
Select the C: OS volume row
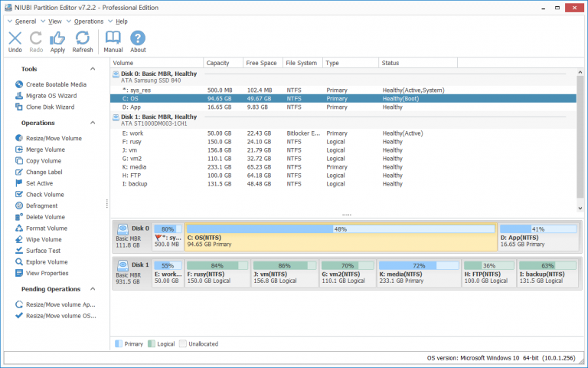(343, 99)
